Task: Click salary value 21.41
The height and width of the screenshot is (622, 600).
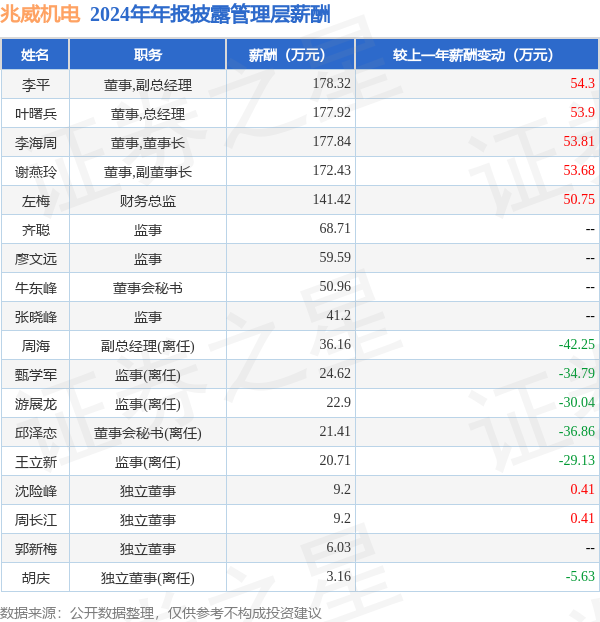Action: click(x=335, y=431)
